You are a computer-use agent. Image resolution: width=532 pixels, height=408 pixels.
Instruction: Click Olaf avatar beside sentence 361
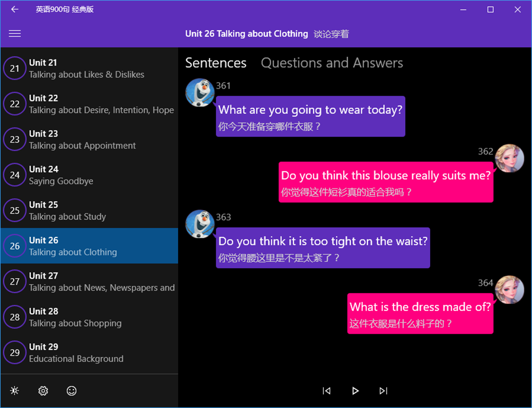200,92
